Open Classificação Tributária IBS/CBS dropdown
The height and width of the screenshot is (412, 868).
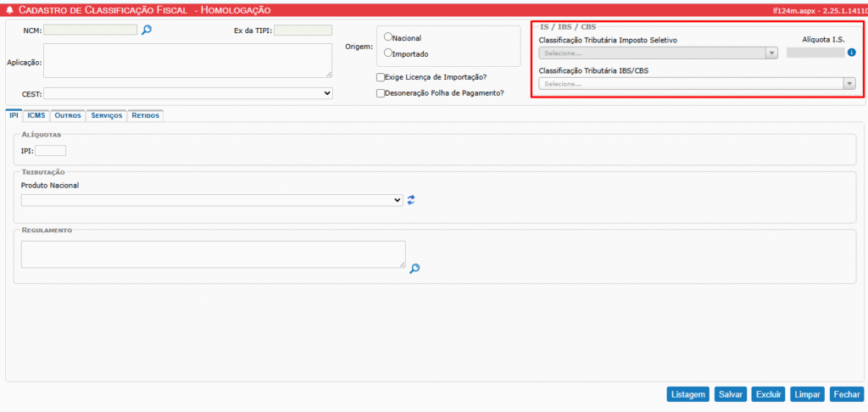[697, 84]
